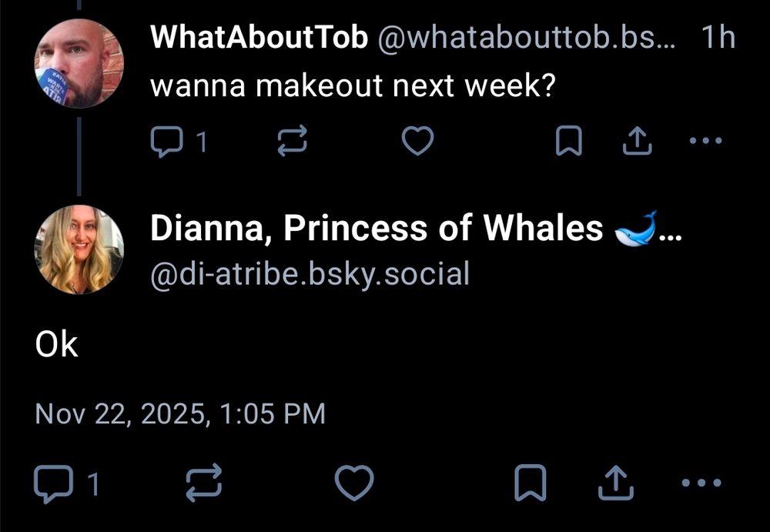Open more options on WhatAboutTob's post
This screenshot has width=770, height=532.
click(x=705, y=141)
